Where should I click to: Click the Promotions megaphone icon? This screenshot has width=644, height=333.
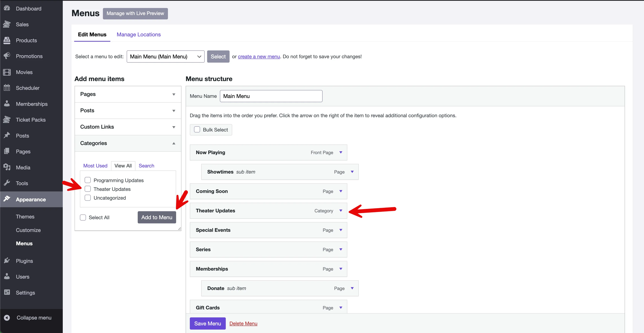point(7,56)
